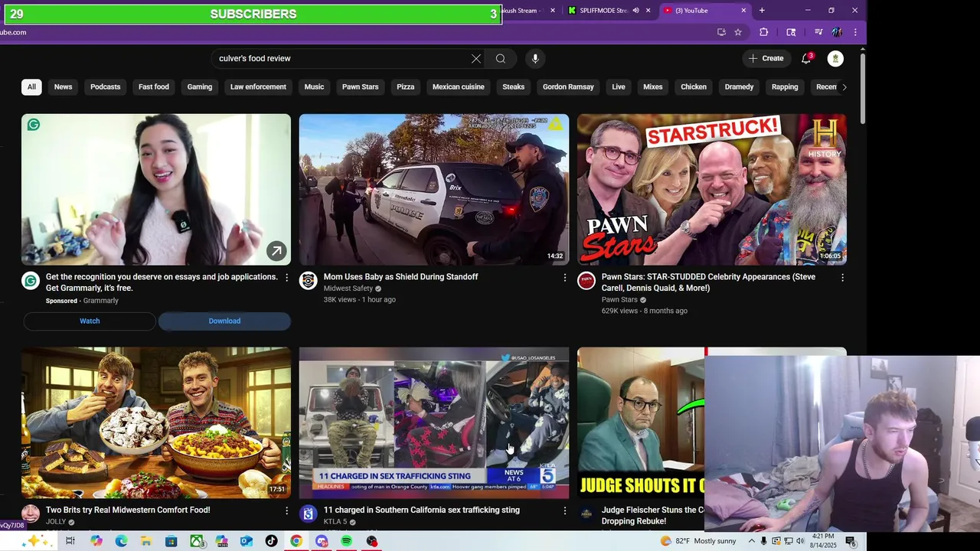Open TikTok from the taskbar
The image size is (980, 551).
point(271,541)
